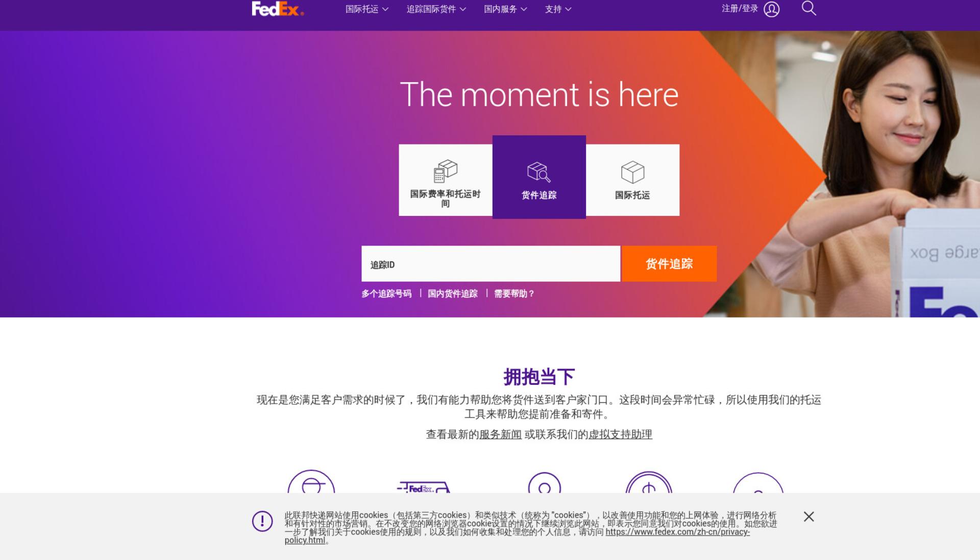Click the orange 货件追踪 button
The image size is (980, 560).
[669, 264]
